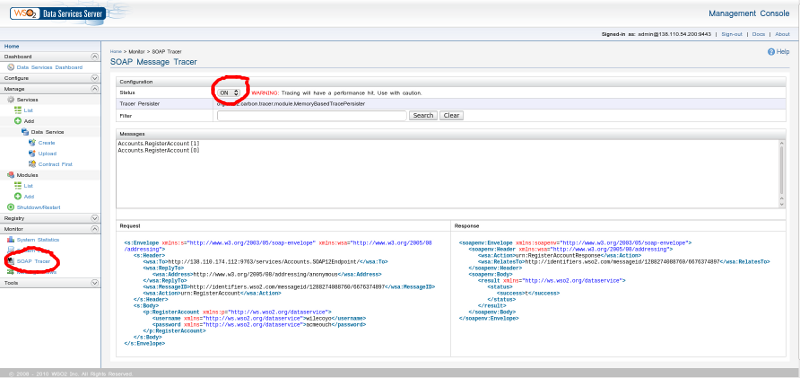Click the Messages list scrollbar
800x378 pixels.
(x=782, y=173)
